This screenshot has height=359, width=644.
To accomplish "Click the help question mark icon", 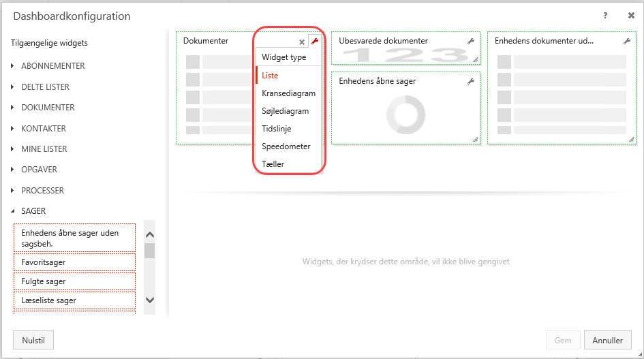I will pyautogui.click(x=605, y=16).
